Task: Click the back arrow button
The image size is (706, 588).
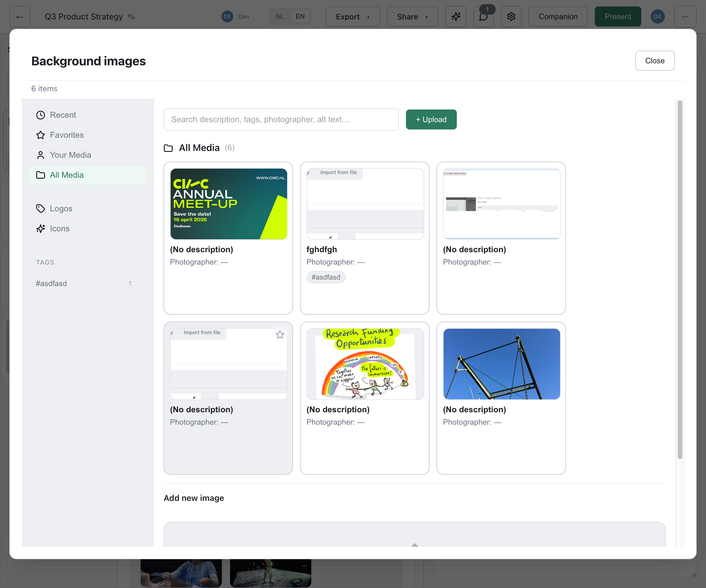Action: tap(20, 16)
